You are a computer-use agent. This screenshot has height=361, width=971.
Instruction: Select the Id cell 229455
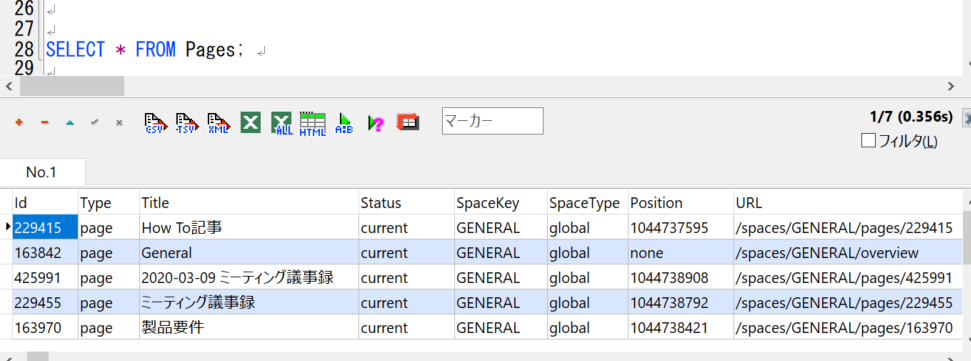coord(45,302)
